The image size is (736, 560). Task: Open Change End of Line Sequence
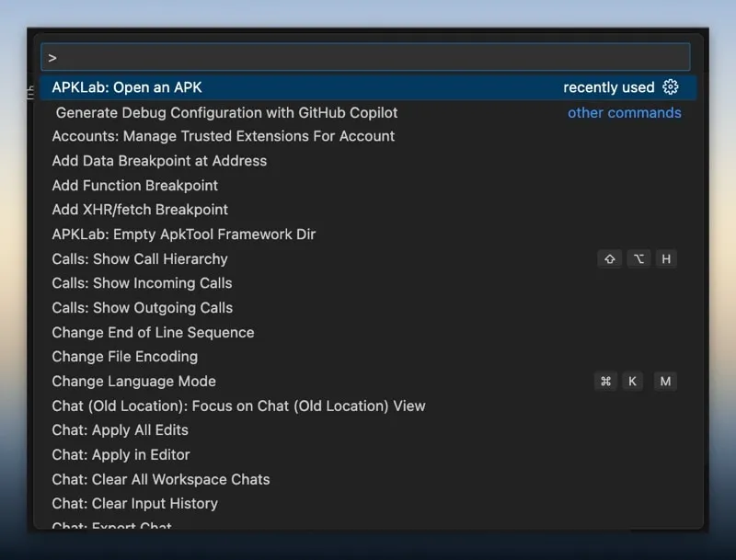[153, 332]
